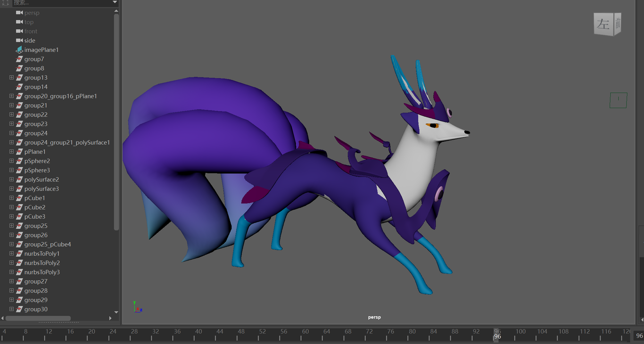The image size is (644, 344).
Task: Click the side camera icon in outliner
Action: (19, 41)
